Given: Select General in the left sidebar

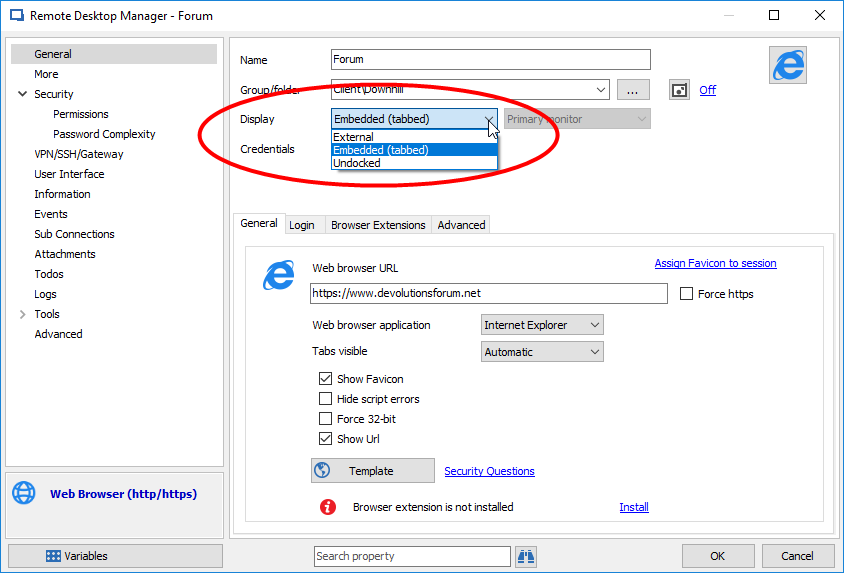Looking at the screenshot, I should (x=114, y=54).
